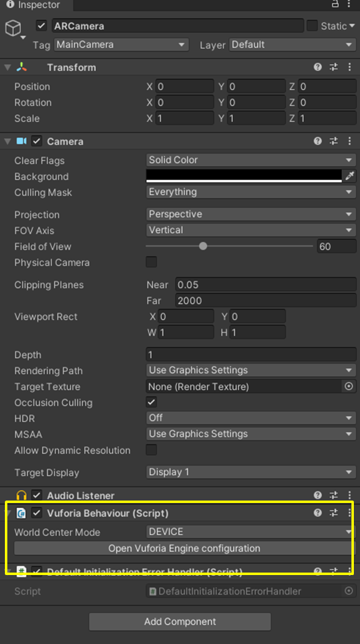Click the Near clipping plane field
Viewport: 360px width, 644px height.
pos(266,284)
